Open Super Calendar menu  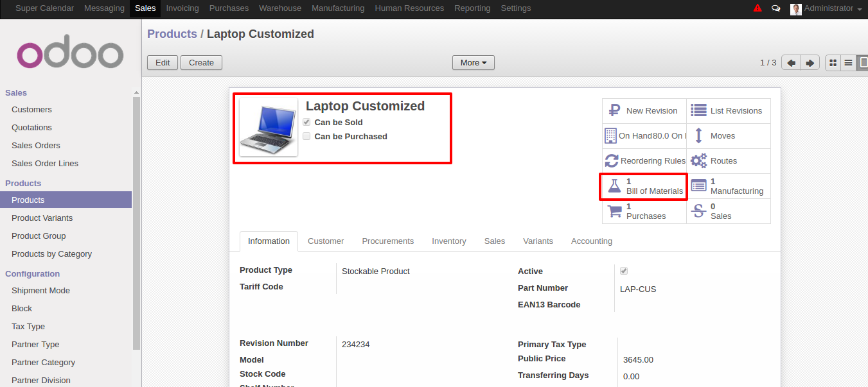point(44,8)
